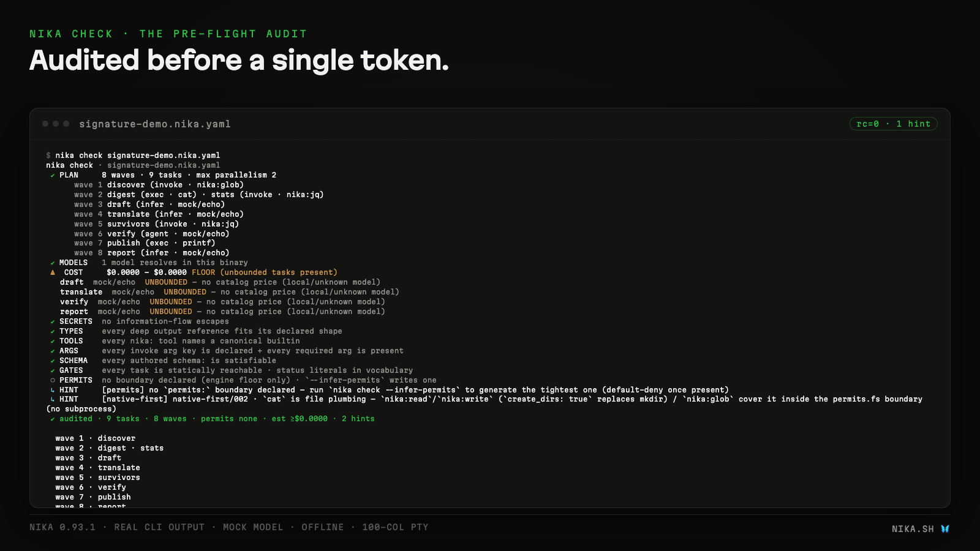This screenshot has width=980, height=551.
Task: Click the first gray window dot in the titlebar
Action: click(45, 124)
